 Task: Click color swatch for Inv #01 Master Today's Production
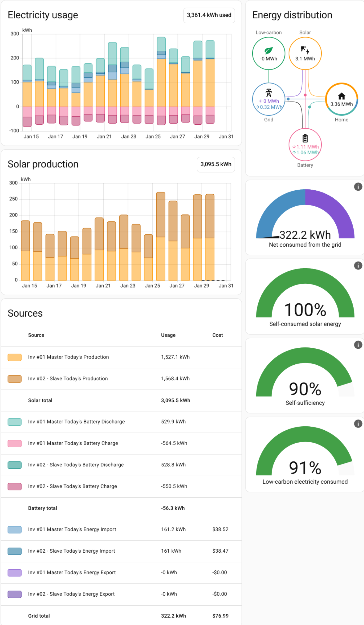click(15, 357)
